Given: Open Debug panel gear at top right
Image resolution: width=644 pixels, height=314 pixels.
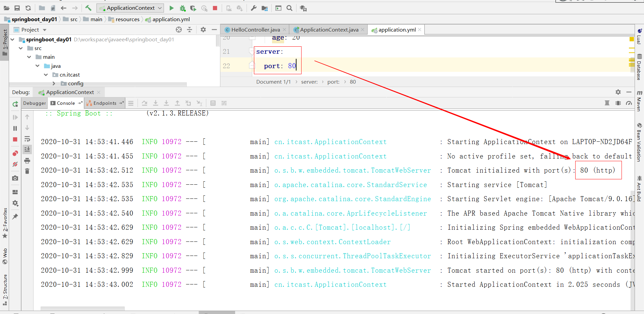Looking at the screenshot, I should click(x=618, y=92).
